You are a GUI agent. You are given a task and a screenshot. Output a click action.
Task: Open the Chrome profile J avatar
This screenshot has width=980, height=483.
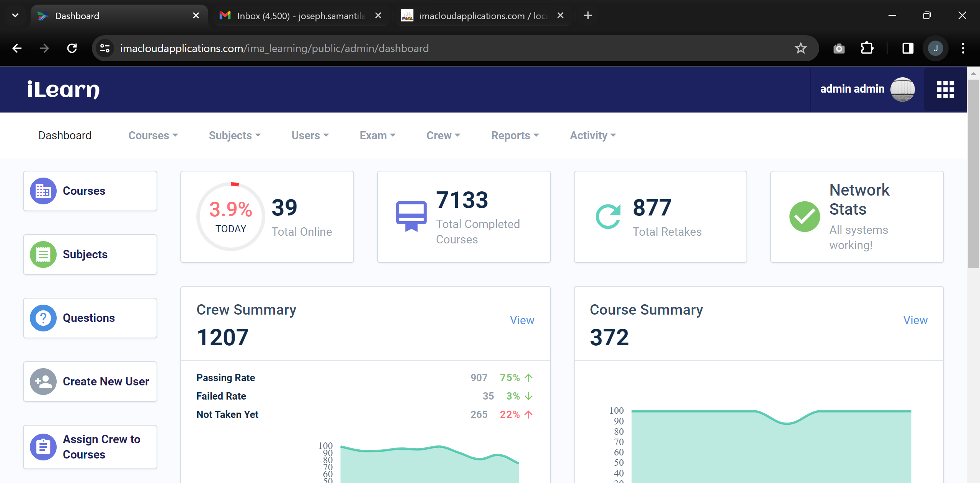(935, 48)
